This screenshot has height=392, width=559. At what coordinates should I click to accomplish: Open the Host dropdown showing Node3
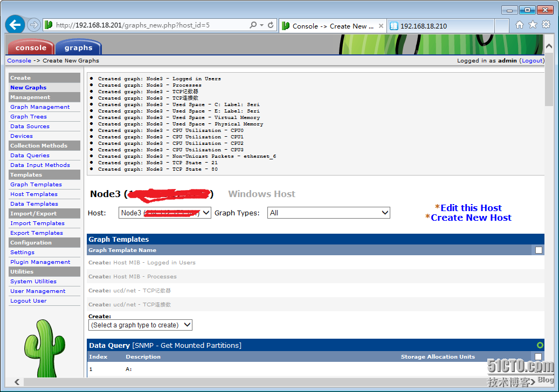tap(165, 213)
